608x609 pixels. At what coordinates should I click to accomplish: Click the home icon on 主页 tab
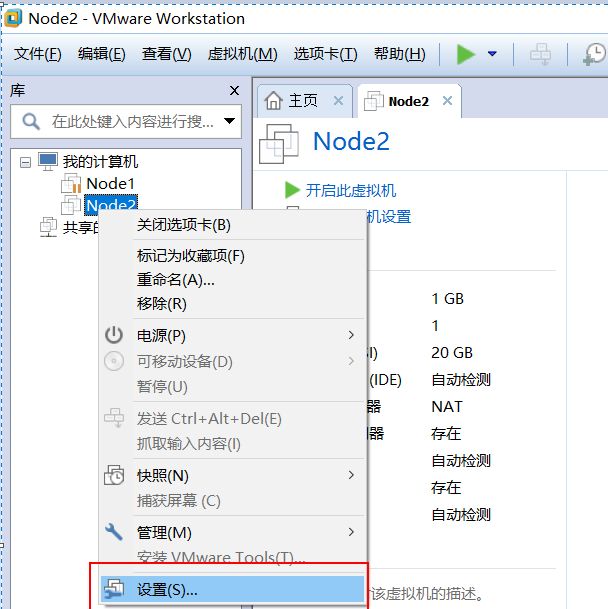274,100
